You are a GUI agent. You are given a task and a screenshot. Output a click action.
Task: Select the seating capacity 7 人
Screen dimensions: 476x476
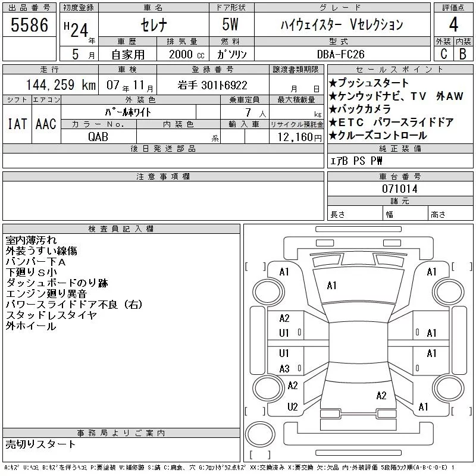click(x=256, y=112)
